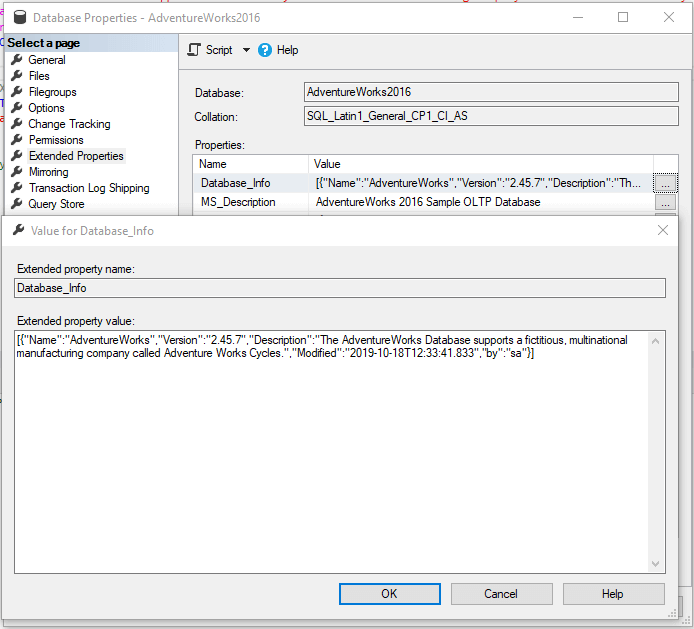Open the General page

point(46,60)
